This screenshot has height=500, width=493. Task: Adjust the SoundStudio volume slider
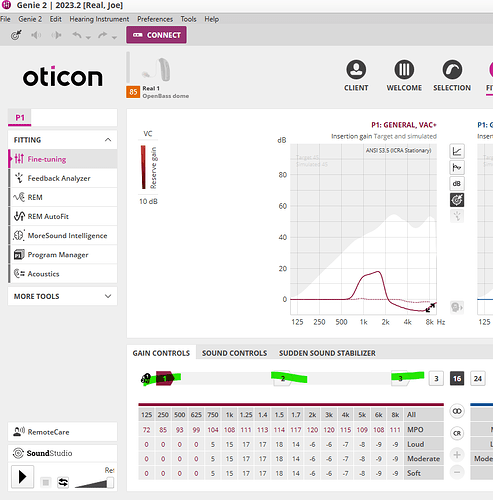(110, 483)
